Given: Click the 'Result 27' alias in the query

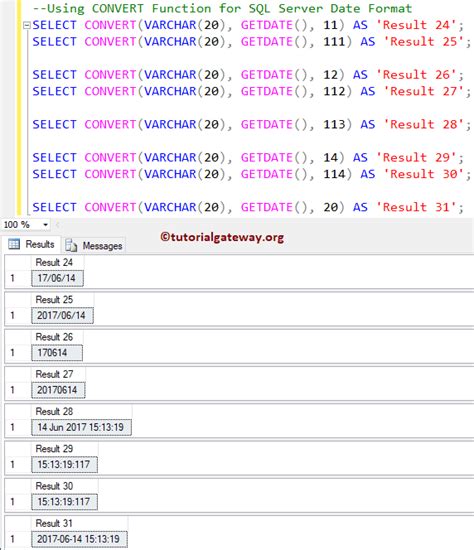Looking at the screenshot, I should coord(424,91).
